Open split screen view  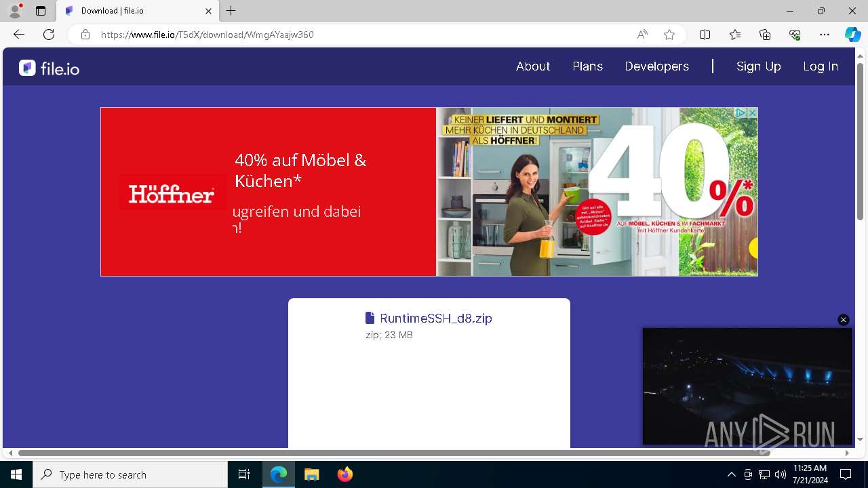click(x=705, y=35)
